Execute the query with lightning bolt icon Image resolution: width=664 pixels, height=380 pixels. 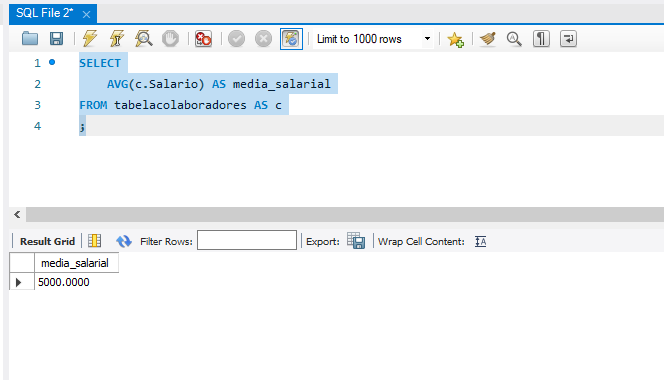tap(90, 39)
